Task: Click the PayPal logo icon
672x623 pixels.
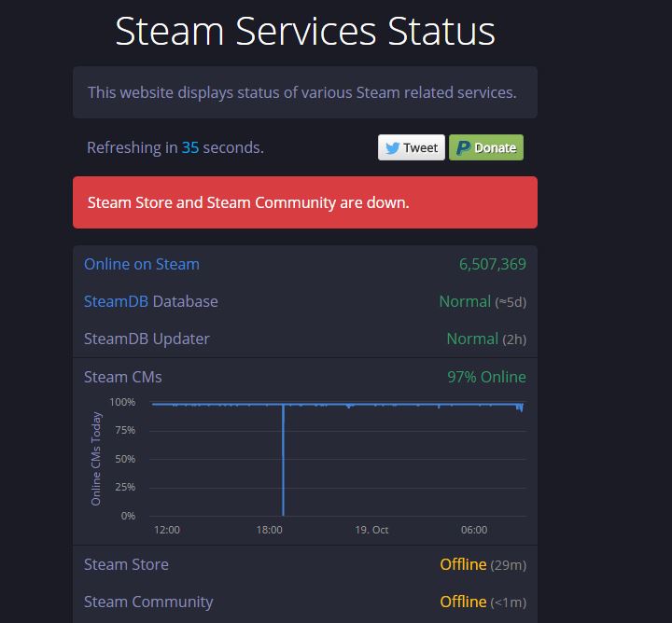Action: 463,148
